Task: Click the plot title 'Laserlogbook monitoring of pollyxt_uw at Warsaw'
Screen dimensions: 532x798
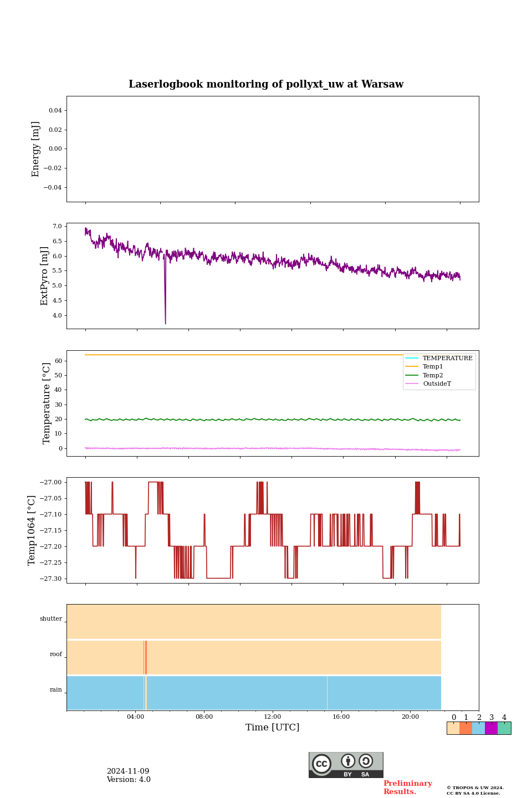Action: click(x=266, y=84)
